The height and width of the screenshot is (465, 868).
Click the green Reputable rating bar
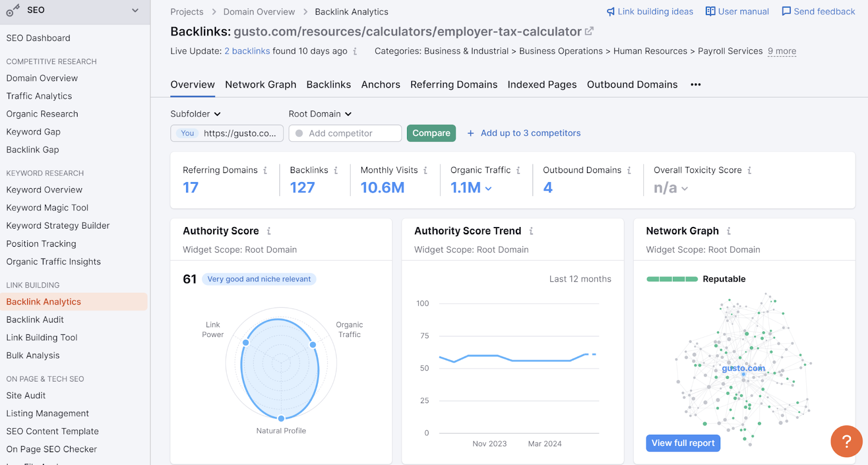(672, 279)
